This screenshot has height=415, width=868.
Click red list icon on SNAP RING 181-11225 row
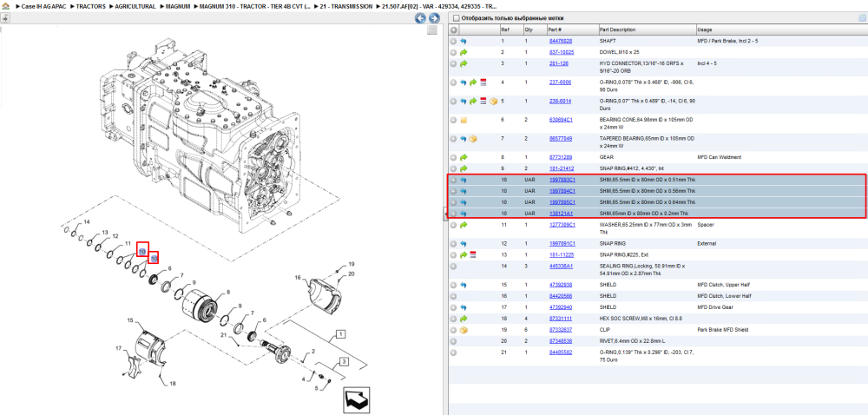tap(473, 254)
